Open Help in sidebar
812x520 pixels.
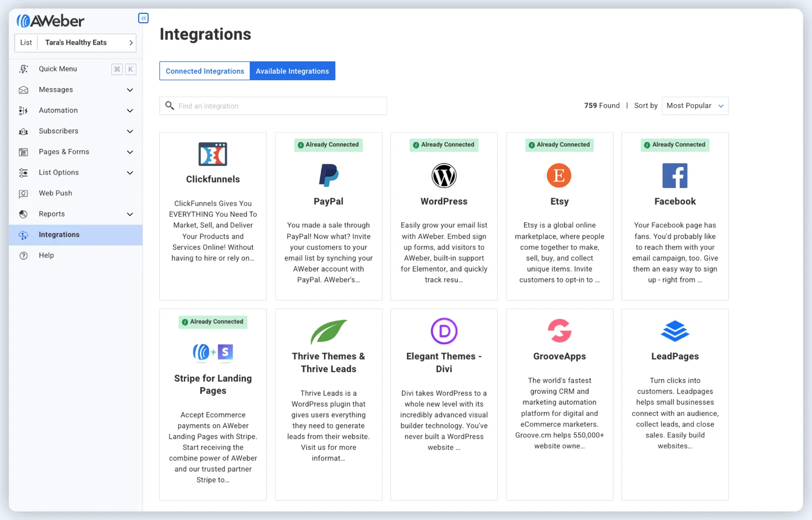[75, 255]
